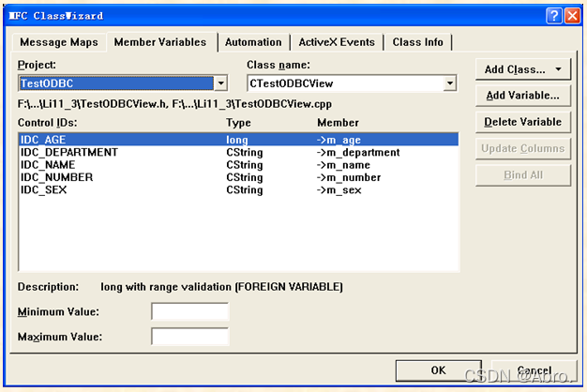Click the ->m_department member entry
This screenshot has width=587, height=392.
coord(358,152)
